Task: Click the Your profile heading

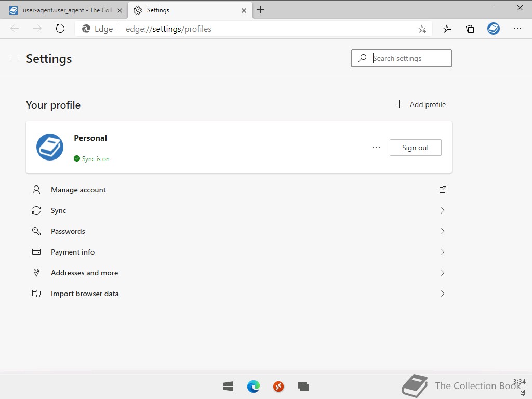Action: pos(54,105)
